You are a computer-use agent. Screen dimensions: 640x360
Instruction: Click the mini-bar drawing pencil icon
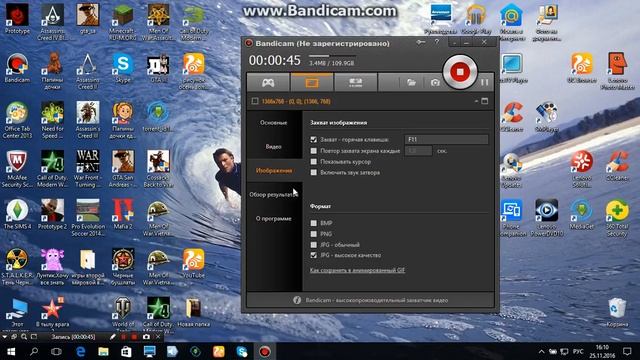click(113, 337)
